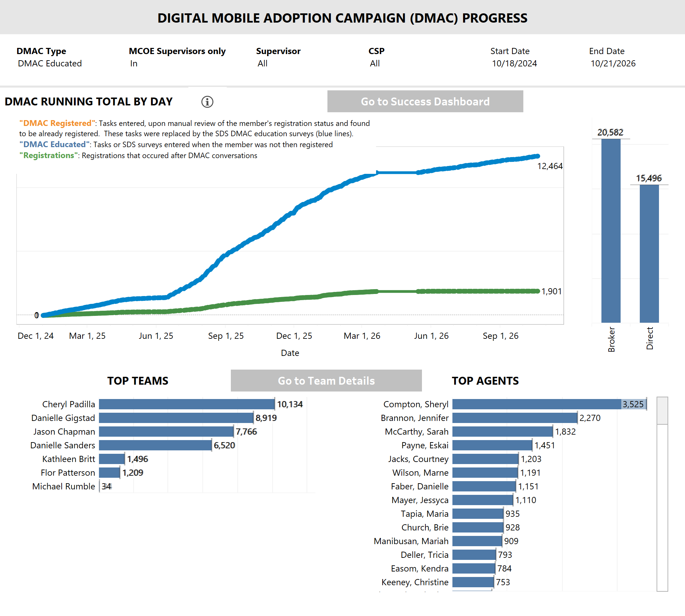Click the Easom, Kendra agent label
Image resolution: width=685 pixels, height=616 pixels.
tap(420, 568)
